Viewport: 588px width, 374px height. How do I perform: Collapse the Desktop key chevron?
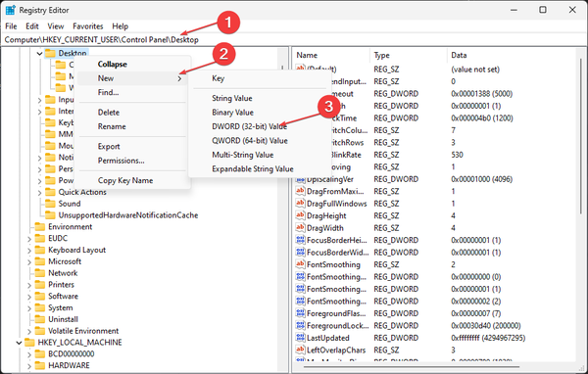click(x=39, y=53)
